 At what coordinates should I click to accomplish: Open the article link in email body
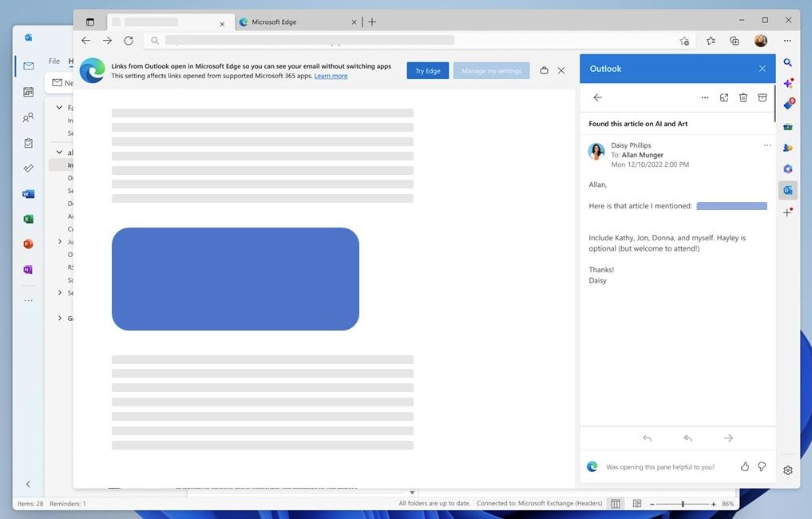(731, 206)
